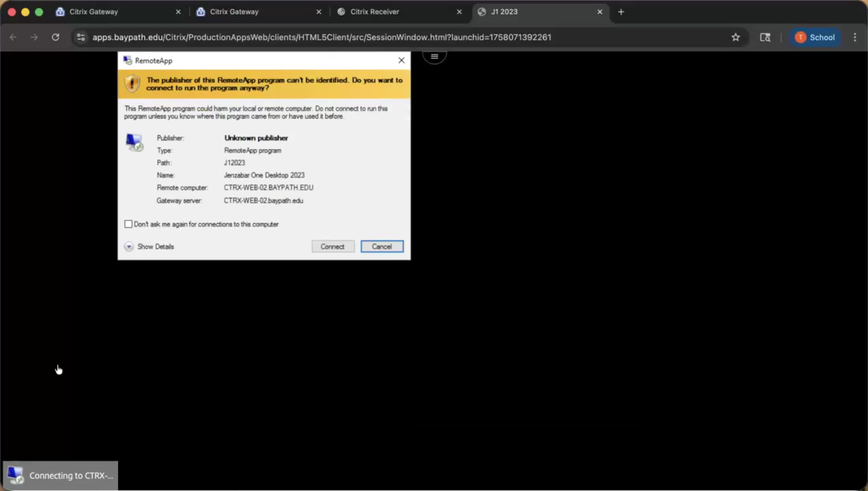Screen dimensions: 868x491
Task: View site information icon in address bar
Action: [x=81, y=37]
